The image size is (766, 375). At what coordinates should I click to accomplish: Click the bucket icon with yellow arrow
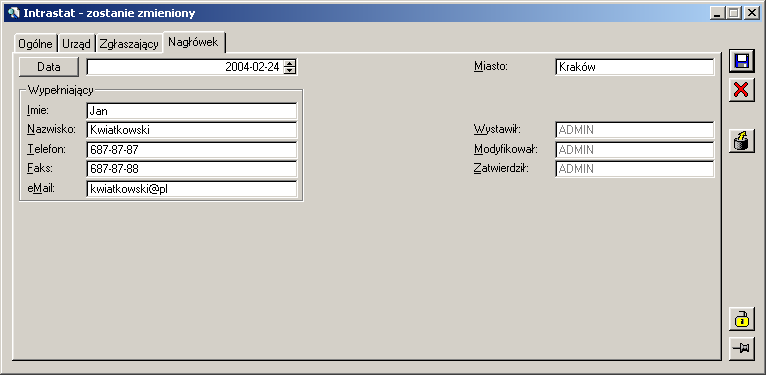point(742,141)
